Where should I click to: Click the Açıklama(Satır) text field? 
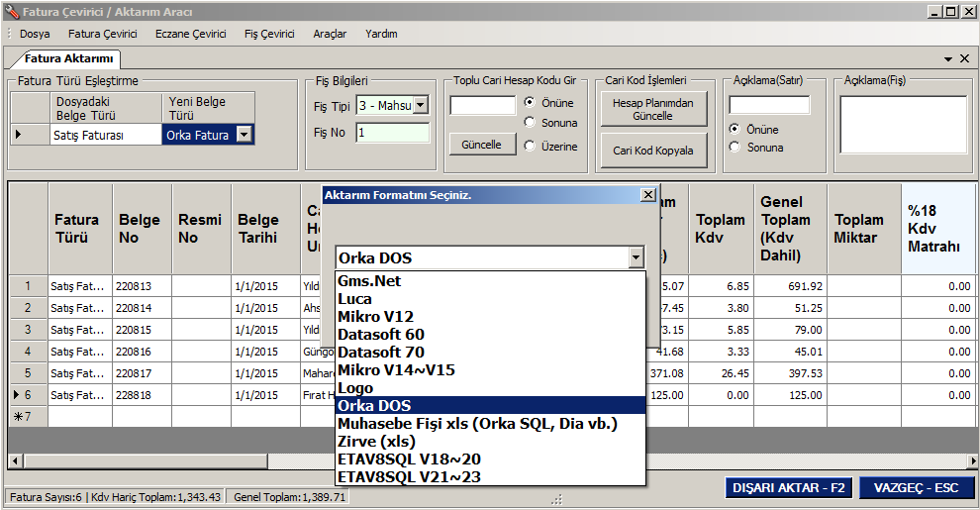click(x=769, y=105)
